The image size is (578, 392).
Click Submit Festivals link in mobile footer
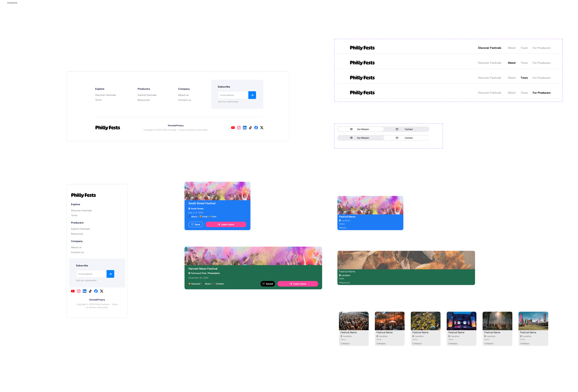pyautogui.click(x=80, y=229)
